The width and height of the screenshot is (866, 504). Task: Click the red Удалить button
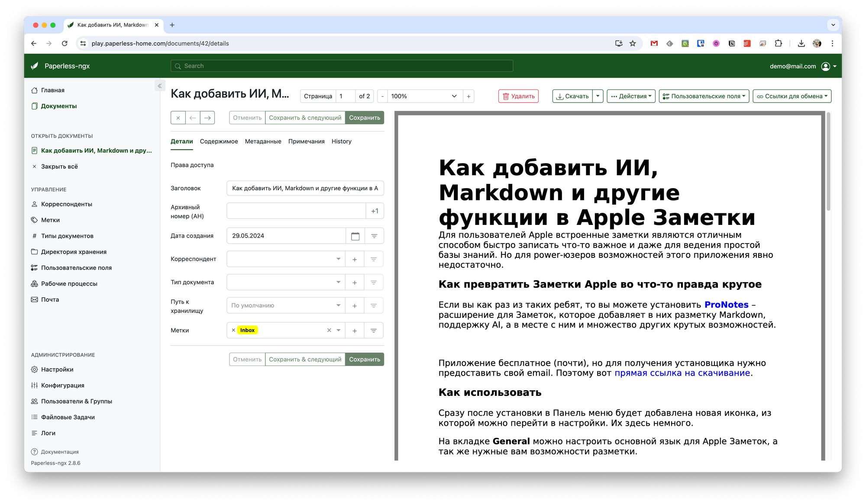[518, 96]
